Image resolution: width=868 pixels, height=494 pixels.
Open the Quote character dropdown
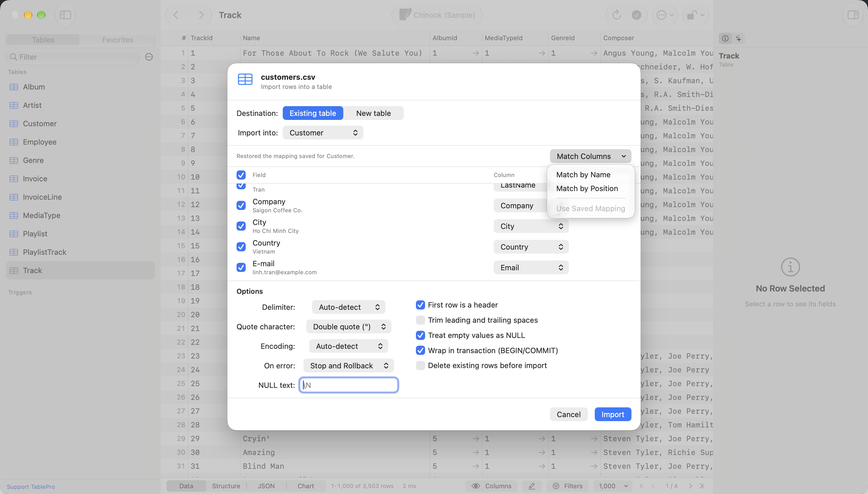[x=349, y=327]
